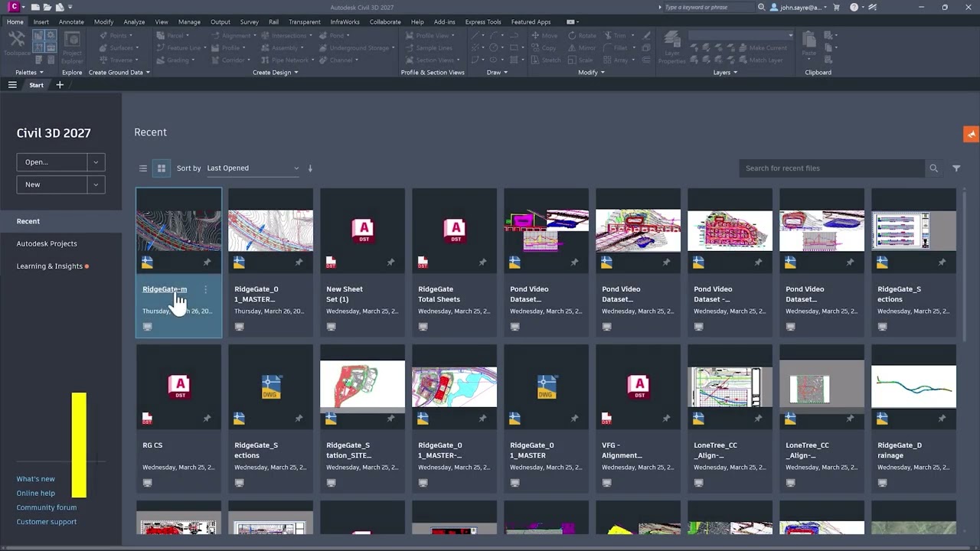Open the Project Explorer tool
980x551 pixels.
coord(72,48)
